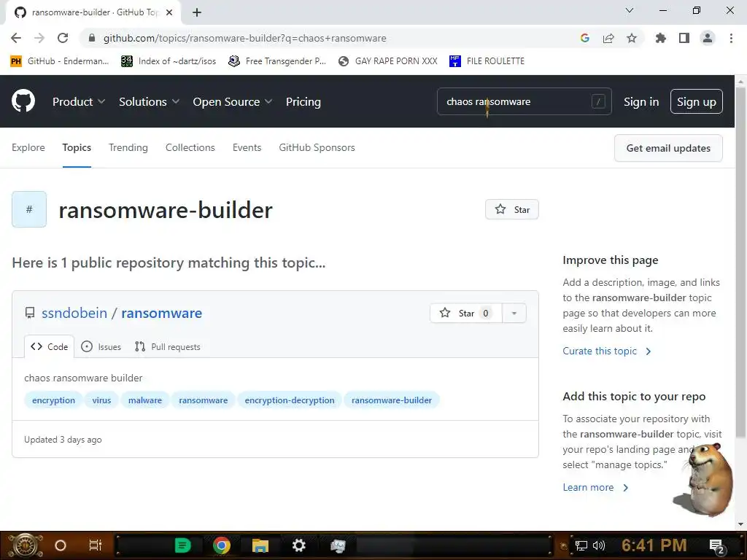Click the share page icon
This screenshot has height=560, width=747.
608,38
